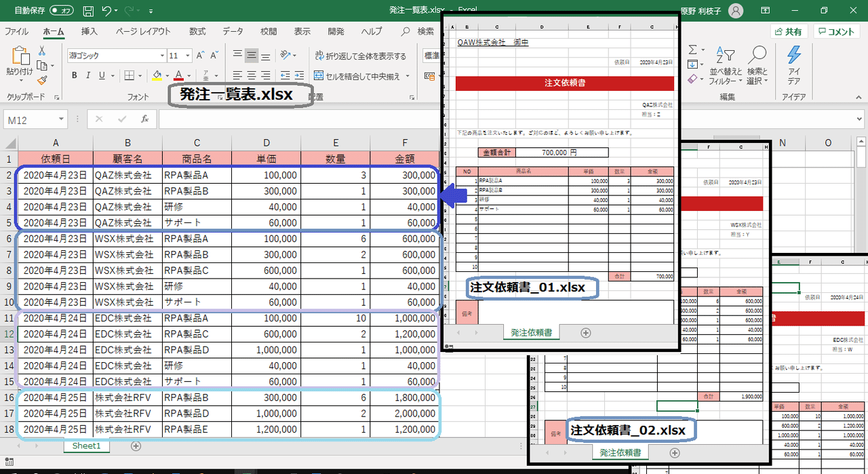Image resolution: width=868 pixels, height=474 pixels.
Task: Open the Ideas (アイデア) lightning icon
Action: coord(793,56)
